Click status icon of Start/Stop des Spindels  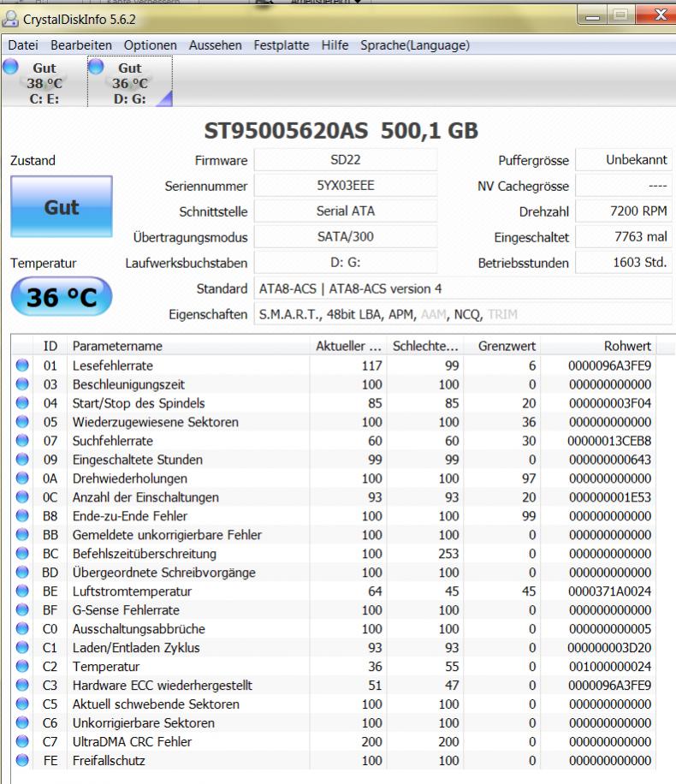[22, 402]
